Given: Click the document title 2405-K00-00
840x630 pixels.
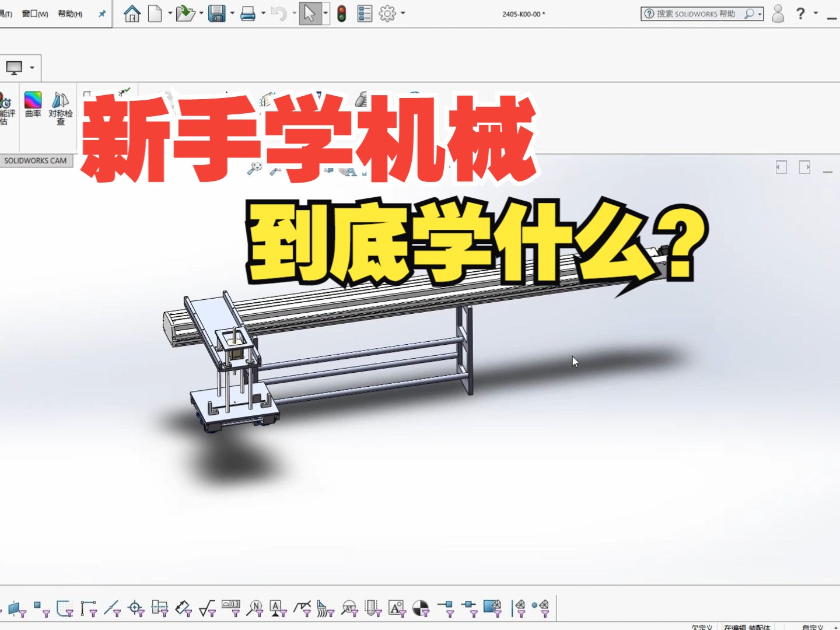Looking at the screenshot, I should click(x=523, y=14).
